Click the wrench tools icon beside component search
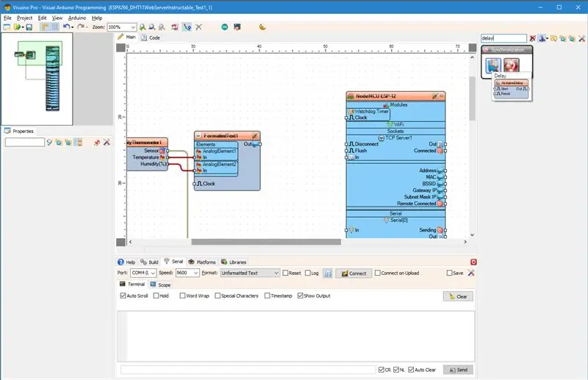The image size is (588, 380). click(x=581, y=38)
